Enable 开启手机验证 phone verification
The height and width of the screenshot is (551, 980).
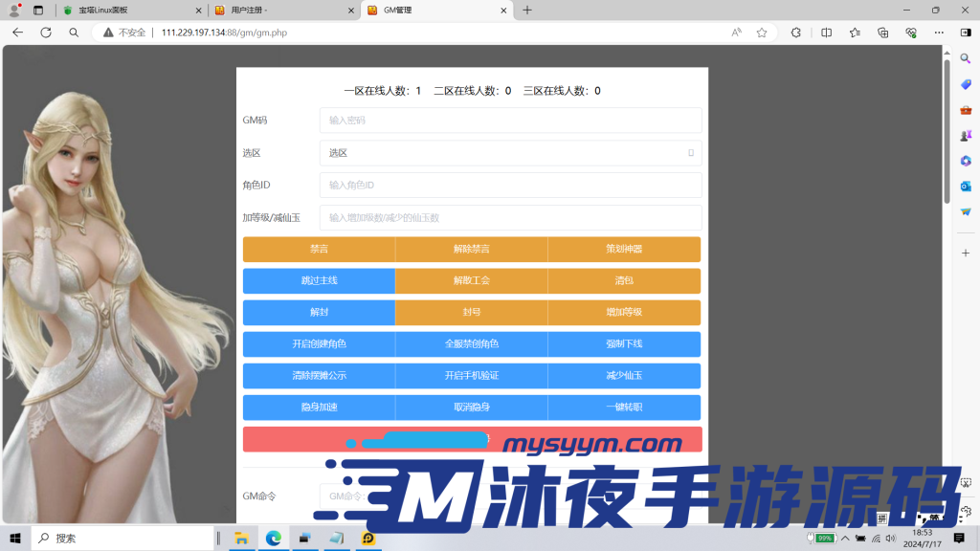pyautogui.click(x=472, y=375)
